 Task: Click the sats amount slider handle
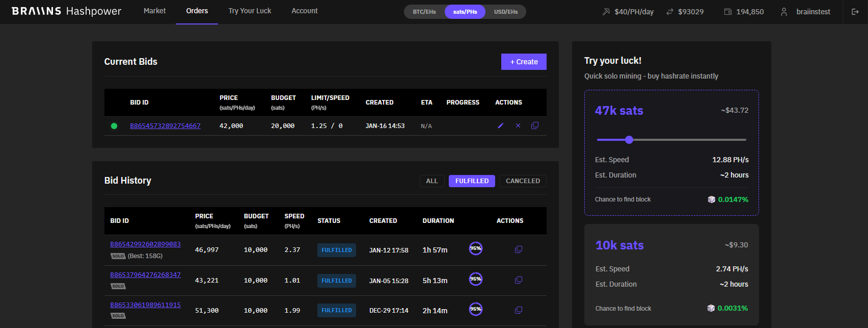point(629,140)
